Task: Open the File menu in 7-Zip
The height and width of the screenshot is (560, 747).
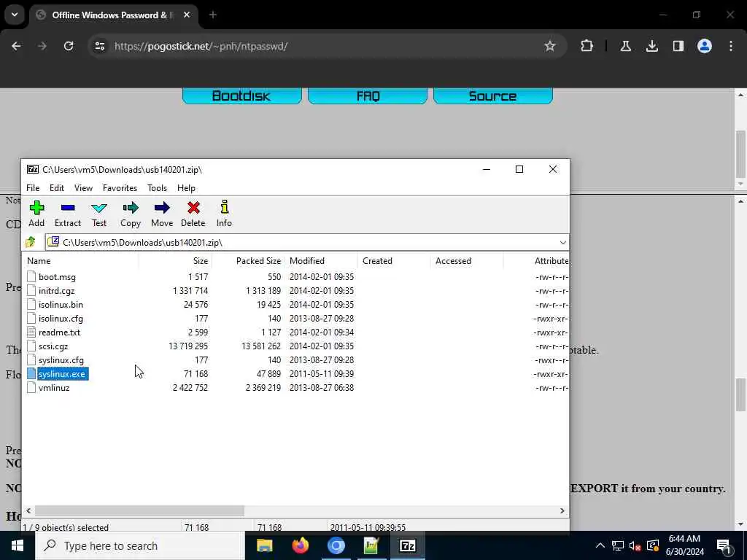Action: pos(33,188)
